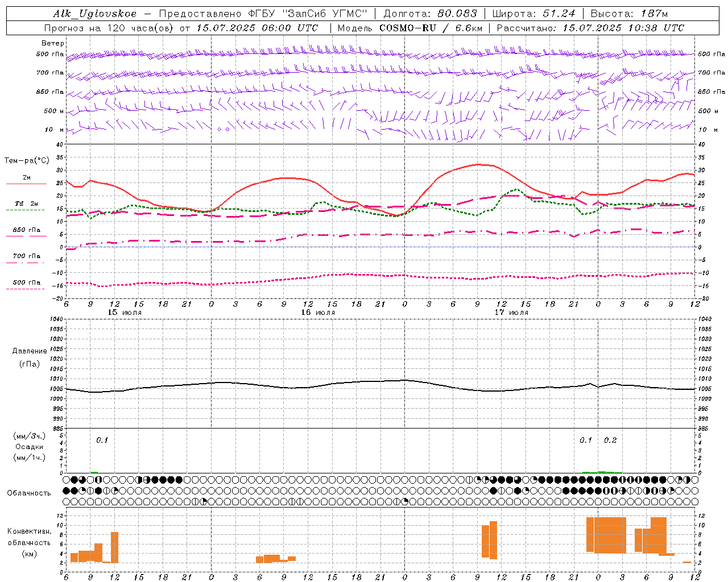Click the Модель COSMO-RU / 6.6км text

click(x=410, y=28)
